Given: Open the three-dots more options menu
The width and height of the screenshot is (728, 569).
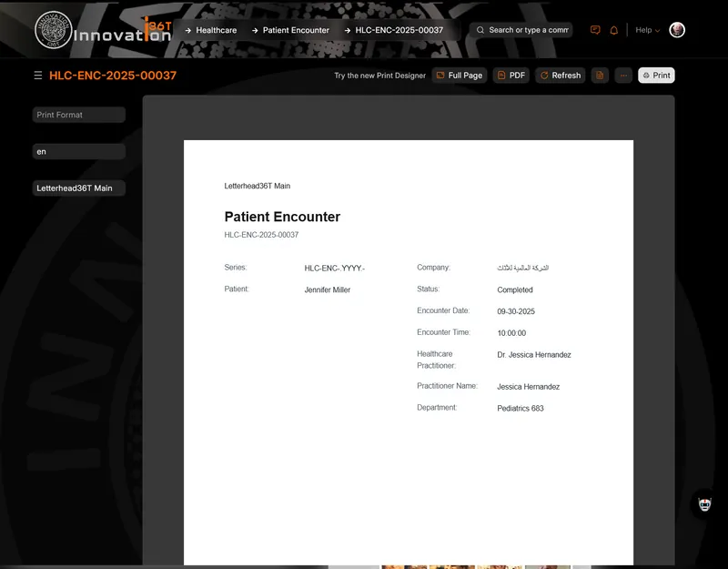Looking at the screenshot, I should click(x=623, y=76).
